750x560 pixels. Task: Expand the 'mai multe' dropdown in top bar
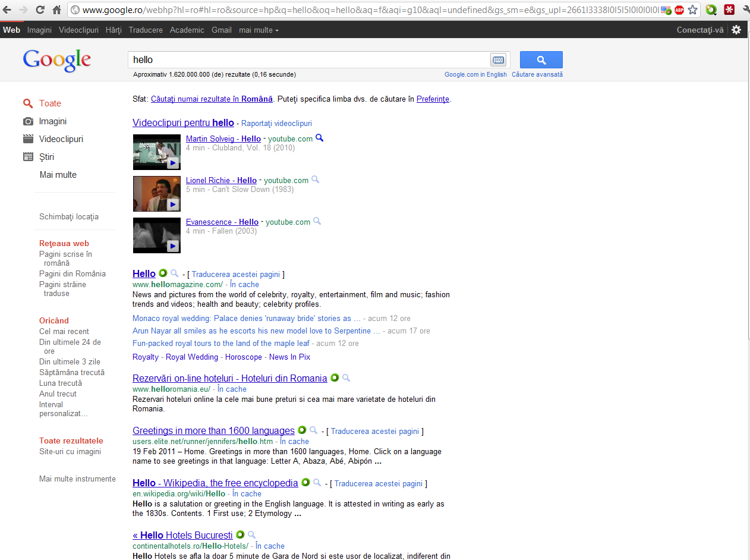[x=259, y=30]
